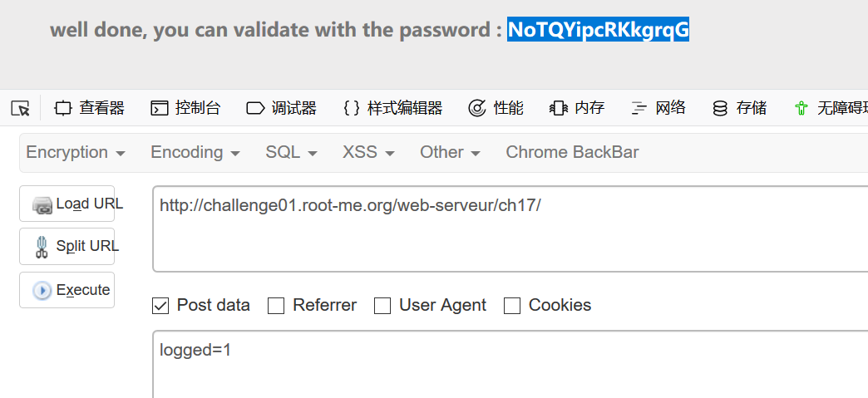Open the SQL dropdown menu
Image resolution: width=868 pixels, height=398 pixels.
coord(292,152)
